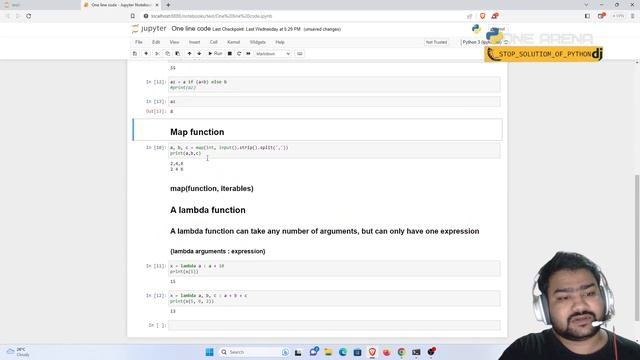This screenshot has width=640, height=360.
Task: Click the empty code cell at bottom
Action: [x=334, y=325]
